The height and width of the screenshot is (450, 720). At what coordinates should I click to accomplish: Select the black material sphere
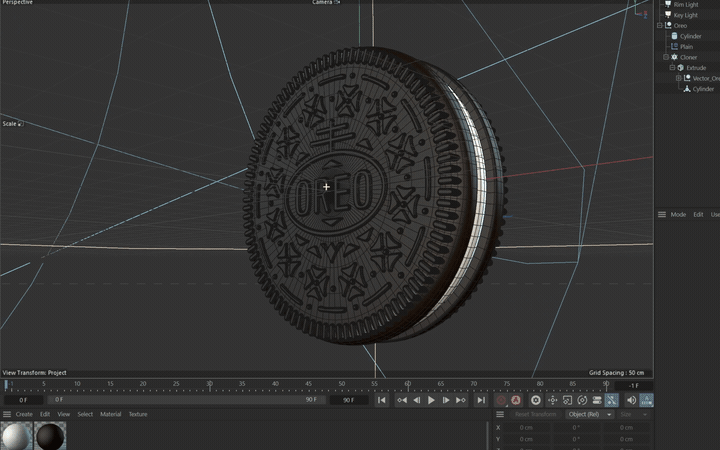(50, 436)
